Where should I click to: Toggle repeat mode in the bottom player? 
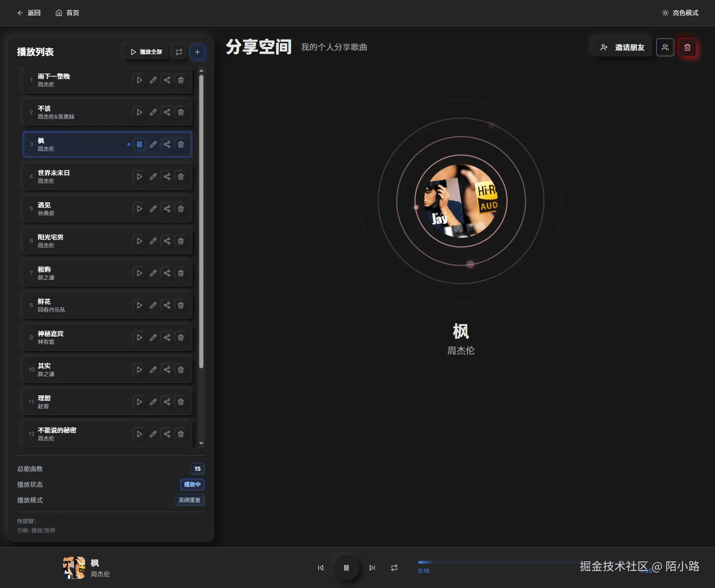pyautogui.click(x=394, y=568)
